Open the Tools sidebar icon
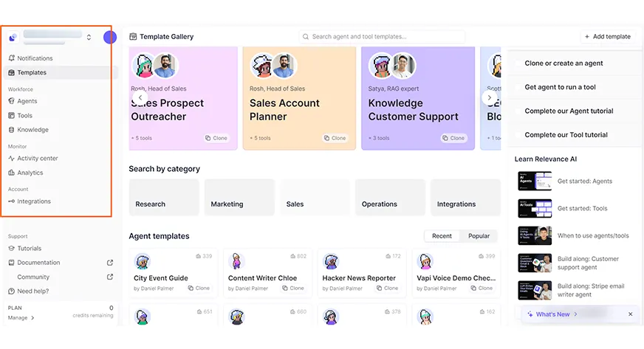The height and width of the screenshot is (349, 644). [x=11, y=116]
